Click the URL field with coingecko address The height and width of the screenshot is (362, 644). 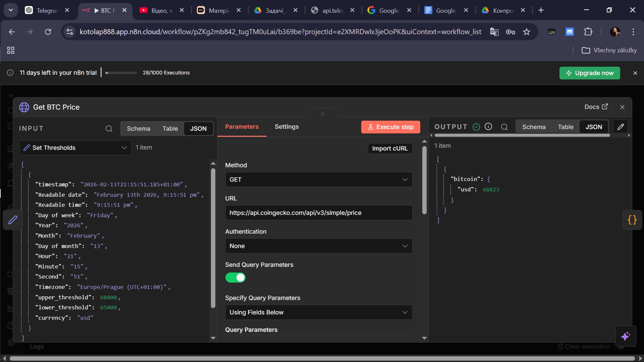click(319, 213)
